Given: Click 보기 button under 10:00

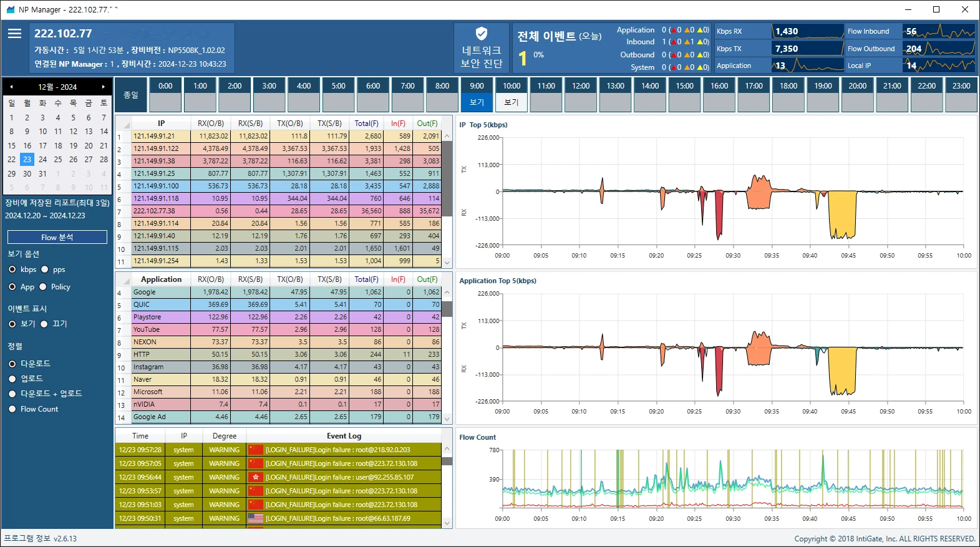Looking at the screenshot, I should 512,102.
